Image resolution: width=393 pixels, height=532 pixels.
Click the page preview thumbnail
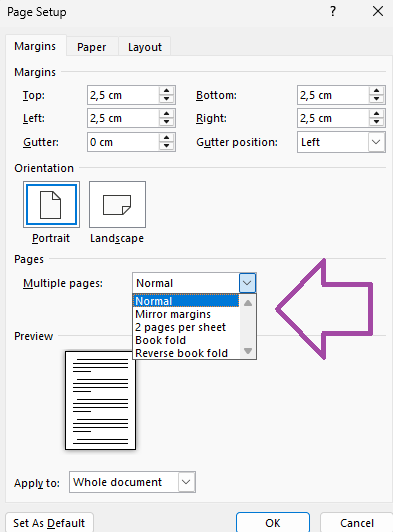pos(100,400)
